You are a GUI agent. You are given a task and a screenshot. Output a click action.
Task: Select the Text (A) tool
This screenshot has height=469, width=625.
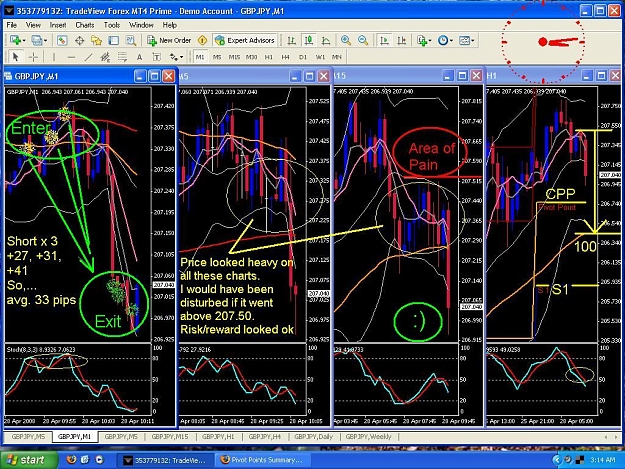[x=140, y=57]
